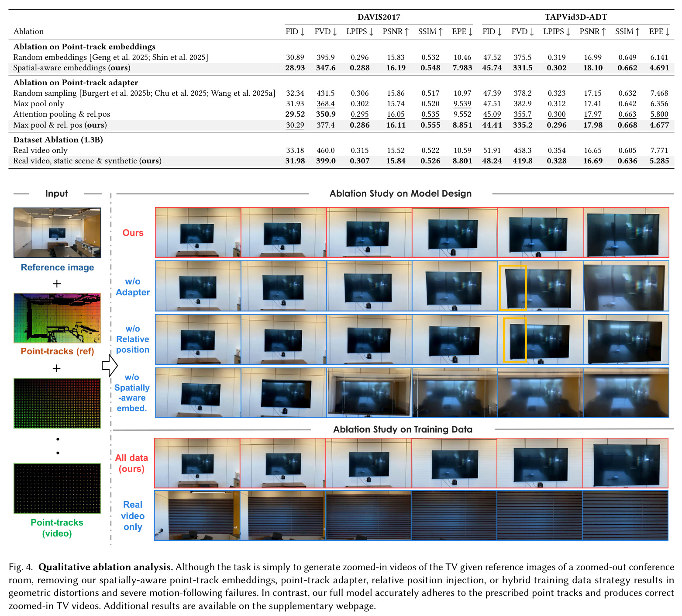Click the underlined FVD value 368.4
Image resolution: width=682 pixels, height=616 pixels.
tap(326, 104)
